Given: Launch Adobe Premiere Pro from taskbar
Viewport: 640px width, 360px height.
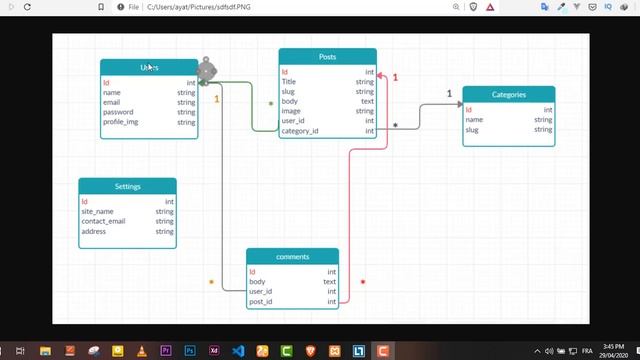Looking at the screenshot, I should [x=166, y=351].
